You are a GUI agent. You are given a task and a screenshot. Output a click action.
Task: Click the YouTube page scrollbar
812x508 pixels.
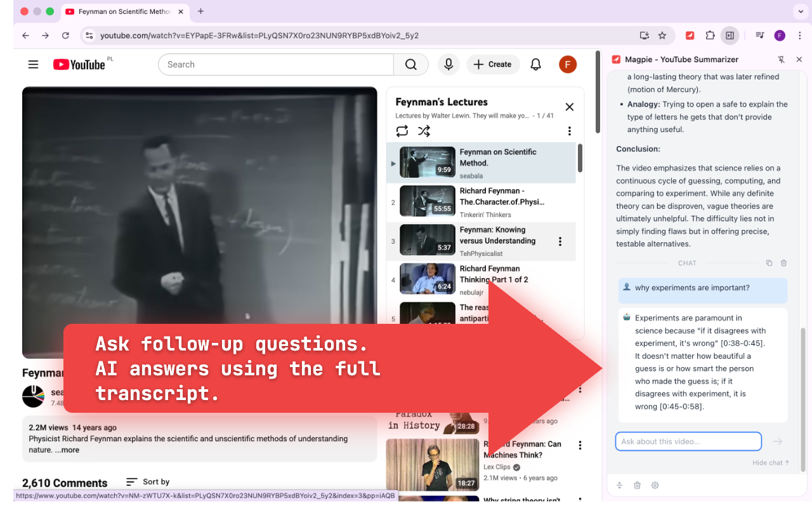click(597, 93)
